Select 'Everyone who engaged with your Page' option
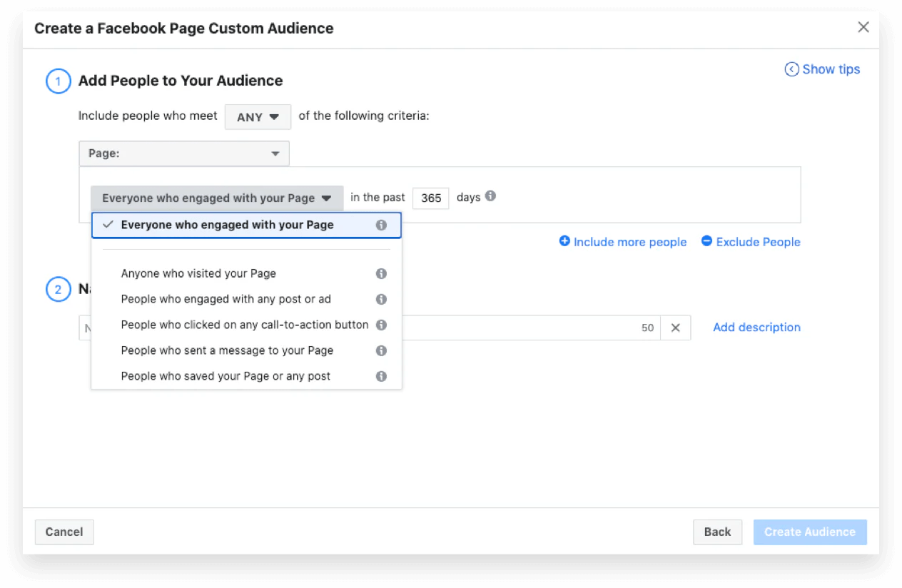Viewport: 902px width, 588px height. pyautogui.click(x=246, y=225)
